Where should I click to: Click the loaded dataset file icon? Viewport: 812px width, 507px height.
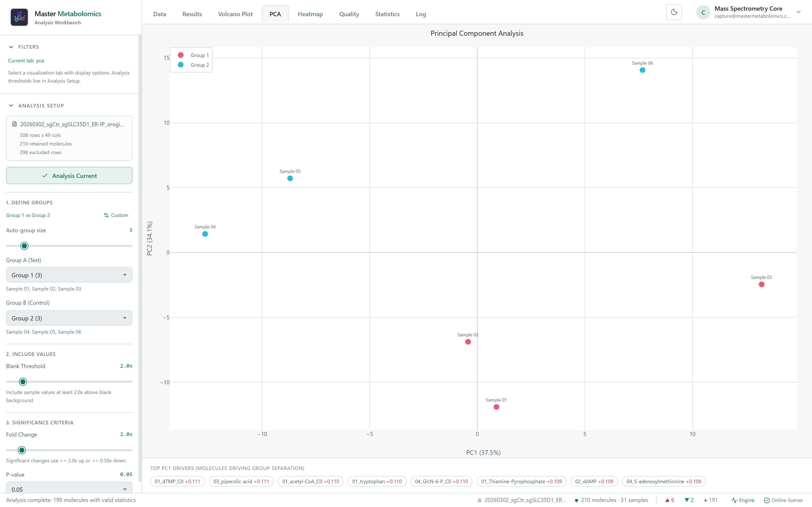pyautogui.click(x=14, y=124)
